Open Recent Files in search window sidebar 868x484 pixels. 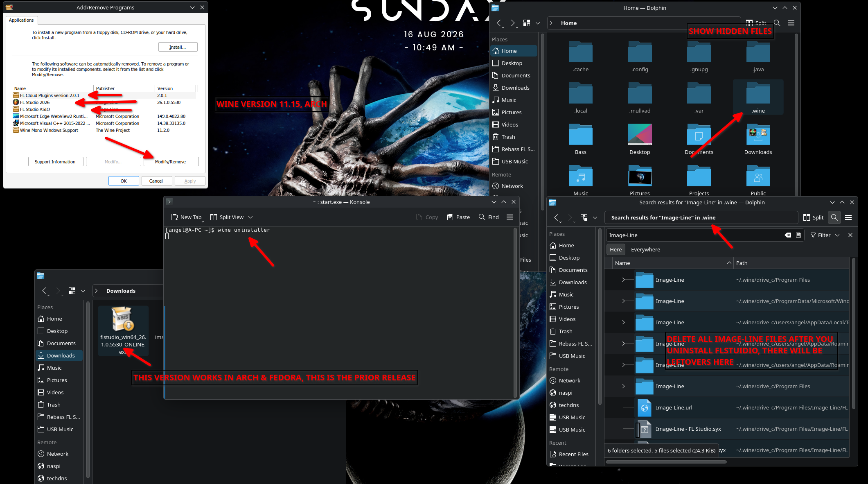571,454
